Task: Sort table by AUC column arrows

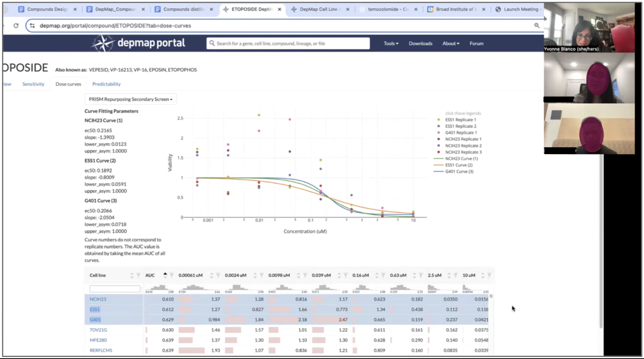Action: [x=165, y=275]
